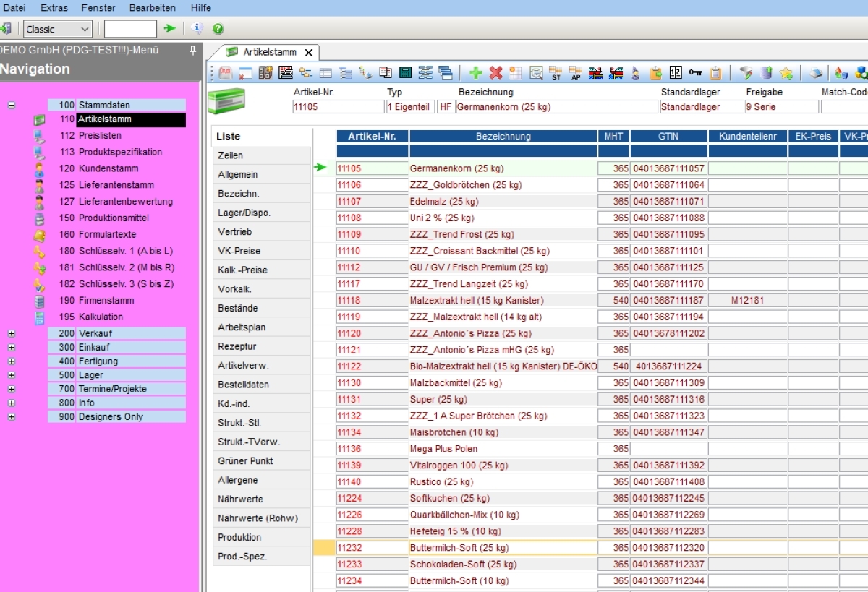Screen dimensions: 868x592
Task: Click the green arrow go button
Action: [170, 29]
